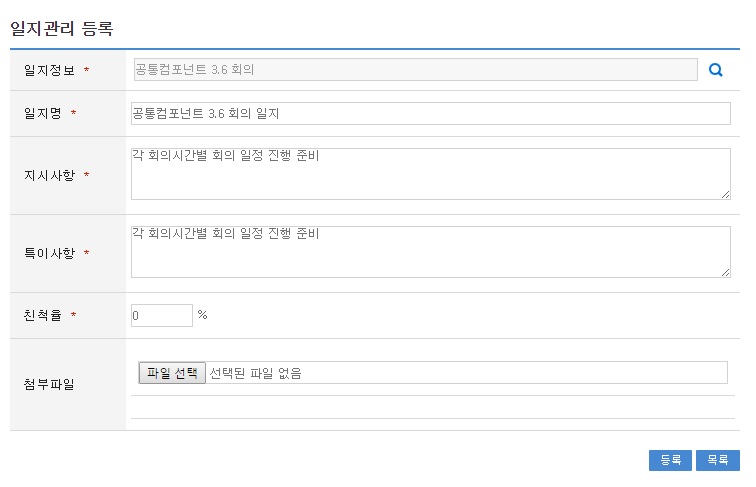Grab the 지시사항 textarea resize handle

tap(725, 194)
